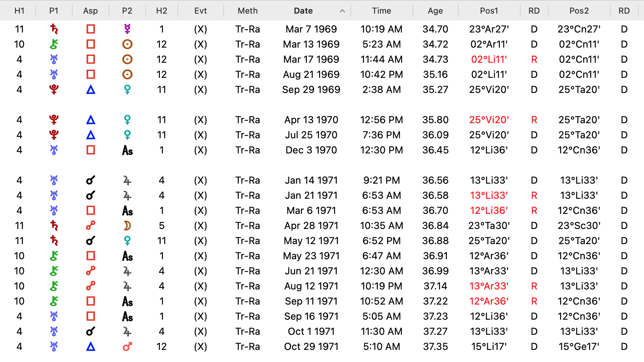Select the Sep 16 1971 date row
The image size is (644, 362).
coord(322,316)
